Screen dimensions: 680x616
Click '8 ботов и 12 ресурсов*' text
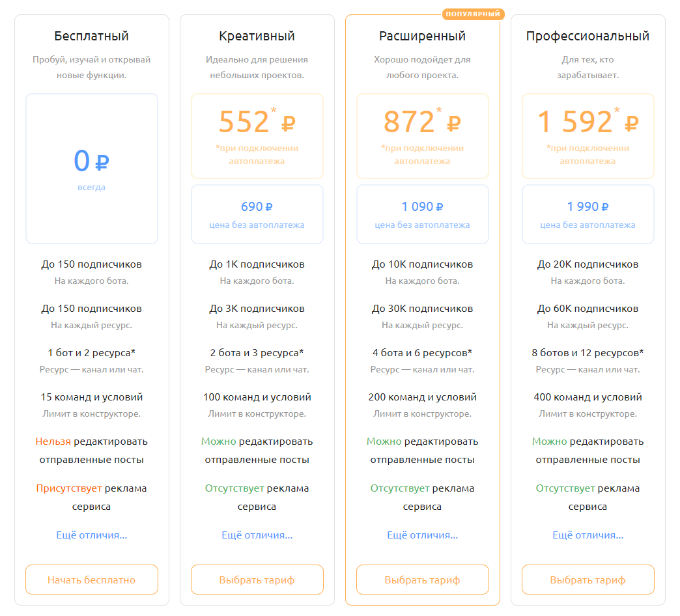pyautogui.click(x=588, y=353)
